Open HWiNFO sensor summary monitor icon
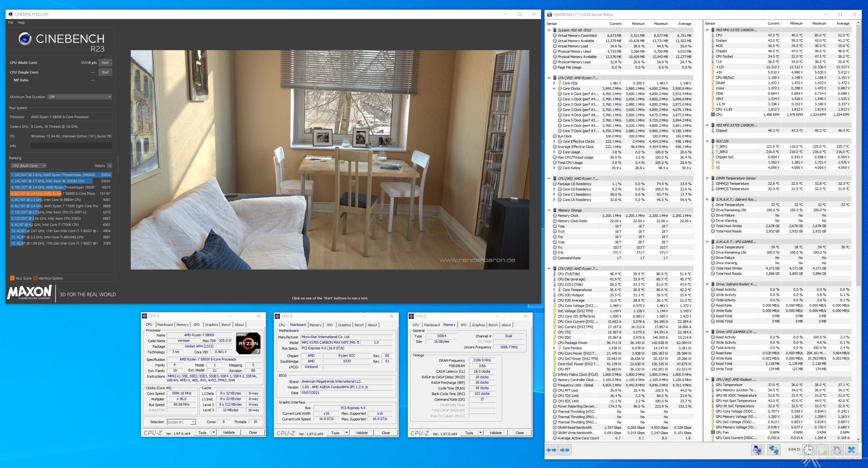This screenshot has width=868, height=468. [x=757, y=450]
